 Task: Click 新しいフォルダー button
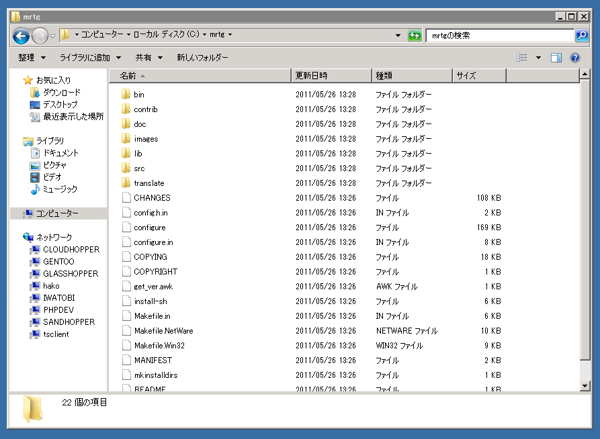pyautogui.click(x=202, y=57)
